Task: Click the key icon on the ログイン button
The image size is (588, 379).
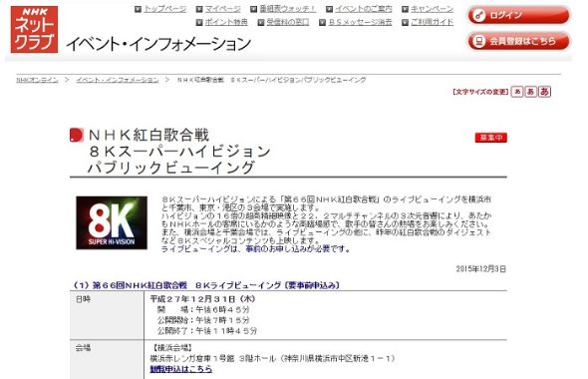Action: pos(478,15)
